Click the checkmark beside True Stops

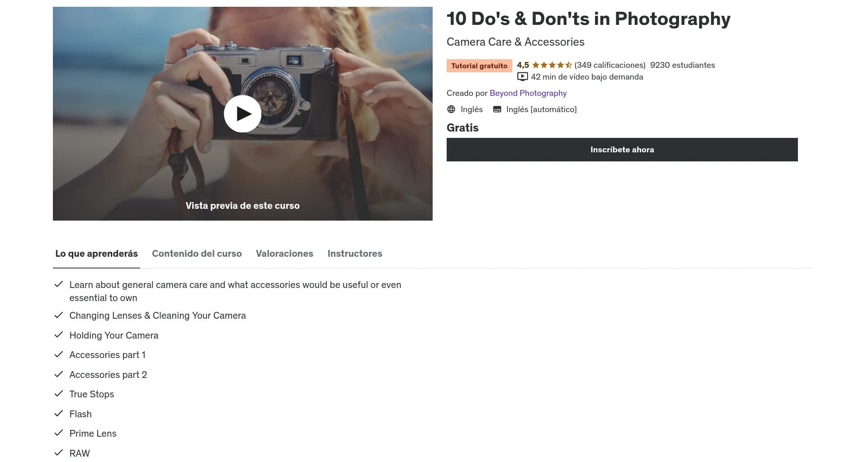[59, 393]
